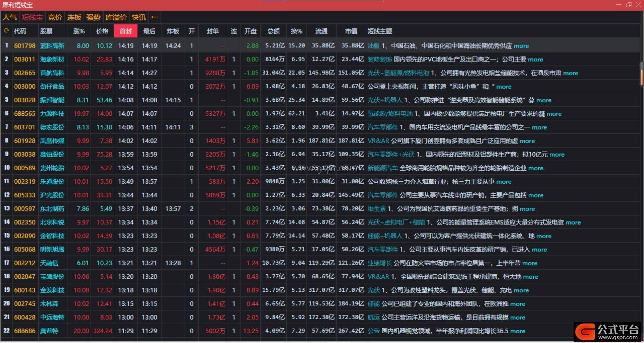Click the 短线主题 column header
Viewport: 644px width, 343px height.
tap(380, 31)
